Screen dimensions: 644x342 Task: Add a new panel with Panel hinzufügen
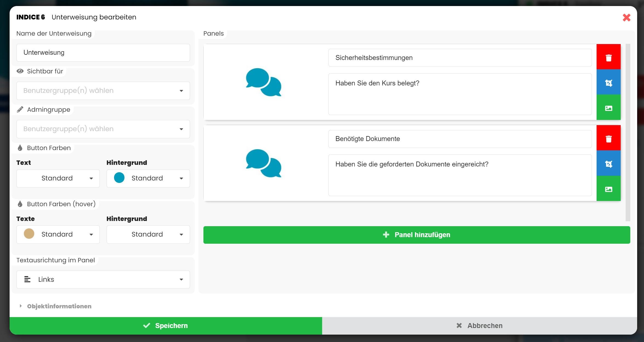tap(416, 235)
